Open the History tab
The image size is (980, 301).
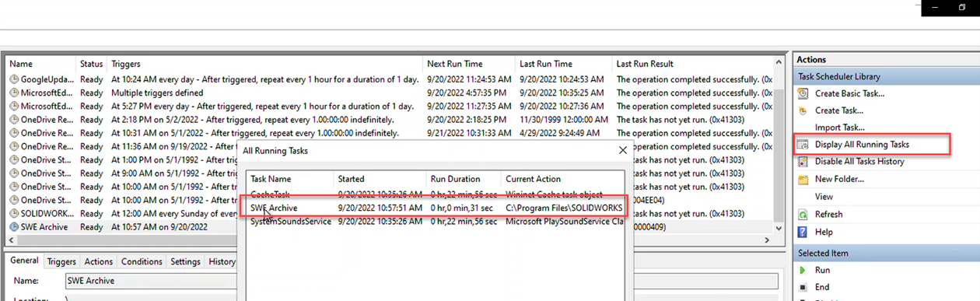pyautogui.click(x=222, y=262)
